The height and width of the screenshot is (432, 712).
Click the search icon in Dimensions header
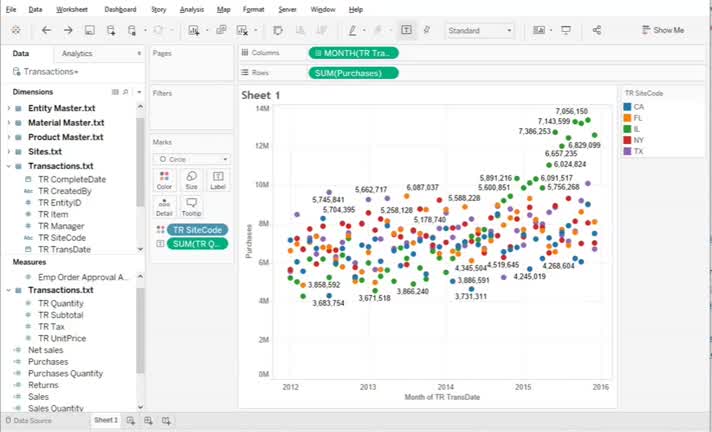coord(126,92)
